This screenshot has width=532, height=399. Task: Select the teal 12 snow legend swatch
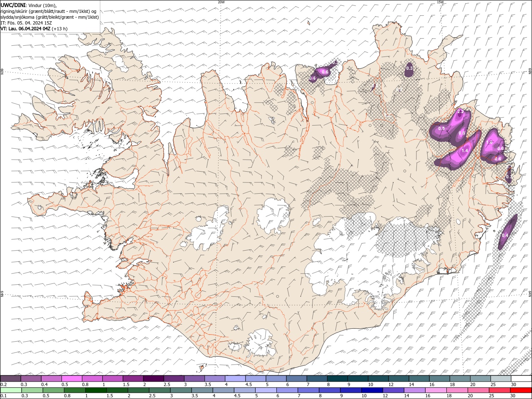click(398, 379)
